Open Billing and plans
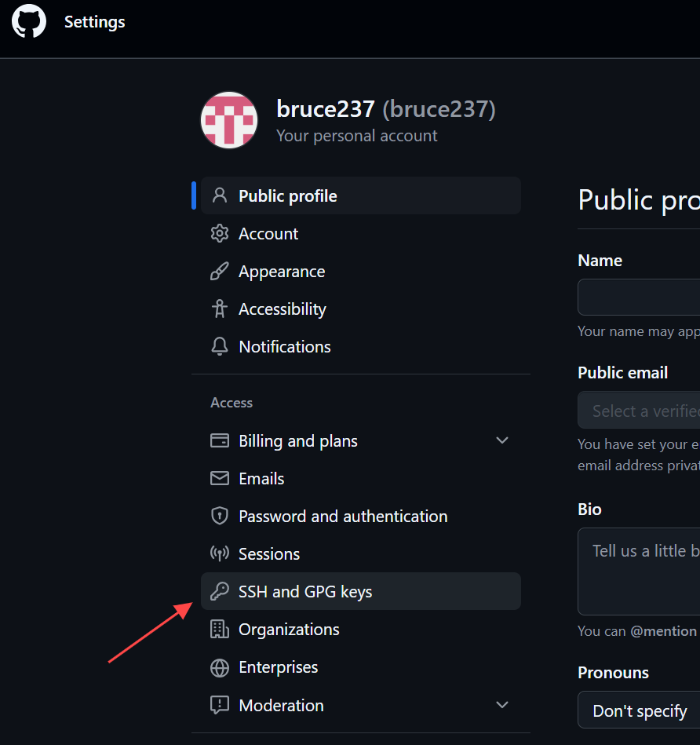The image size is (700, 745). coord(361,440)
